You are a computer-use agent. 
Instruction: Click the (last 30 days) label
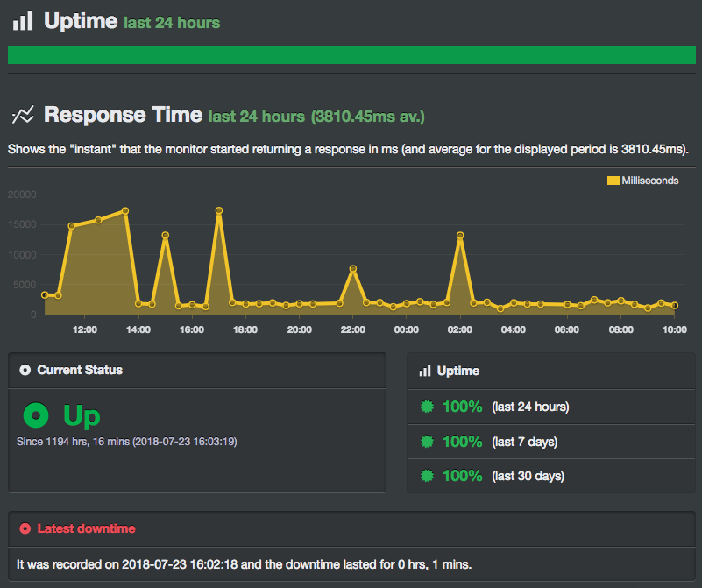click(528, 476)
